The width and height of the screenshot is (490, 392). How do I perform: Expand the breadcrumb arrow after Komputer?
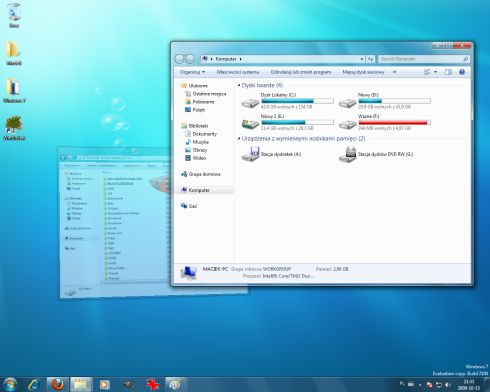pyautogui.click(x=240, y=59)
